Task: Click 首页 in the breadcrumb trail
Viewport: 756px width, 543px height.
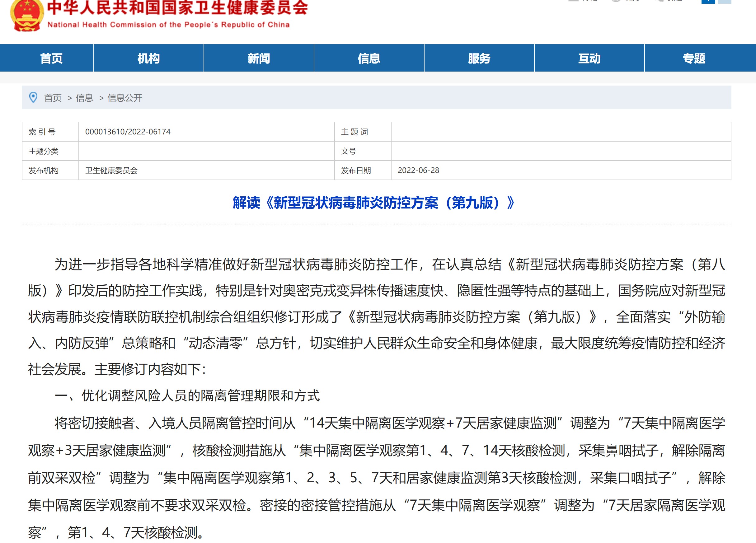Action: [53, 98]
